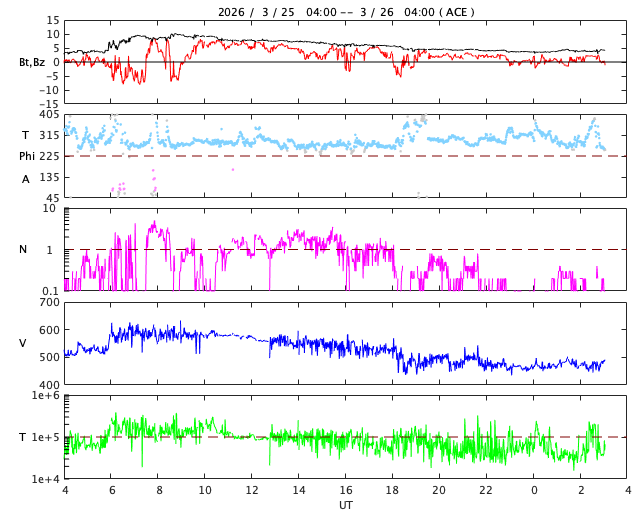Click the date range title at top
Screen dimensions: 640x512
click(346, 12)
